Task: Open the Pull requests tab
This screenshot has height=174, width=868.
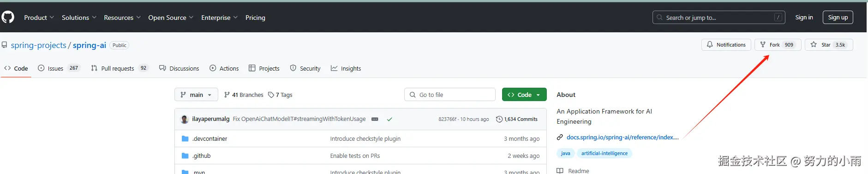Action: [x=120, y=68]
